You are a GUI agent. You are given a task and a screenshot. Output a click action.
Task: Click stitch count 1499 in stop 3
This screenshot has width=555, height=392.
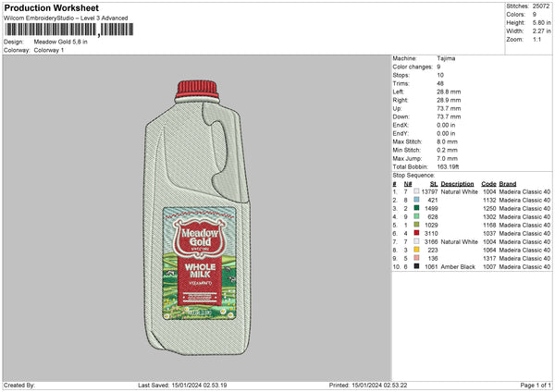click(x=431, y=208)
